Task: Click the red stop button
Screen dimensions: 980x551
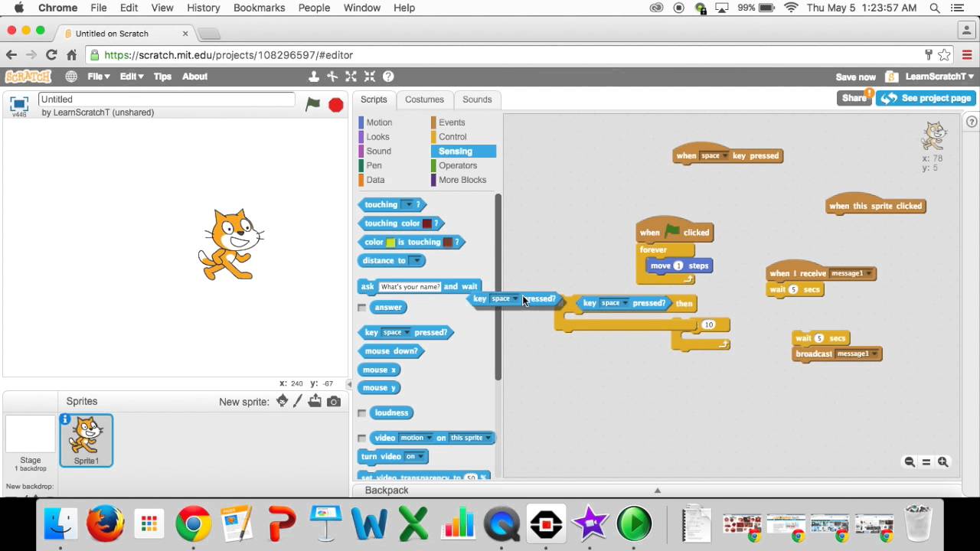Action: [335, 105]
